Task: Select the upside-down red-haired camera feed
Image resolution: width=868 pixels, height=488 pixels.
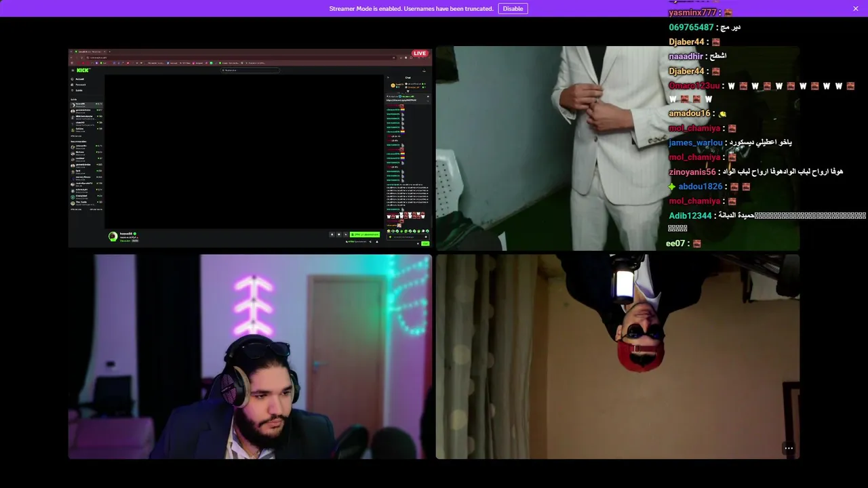Action: pos(618,357)
